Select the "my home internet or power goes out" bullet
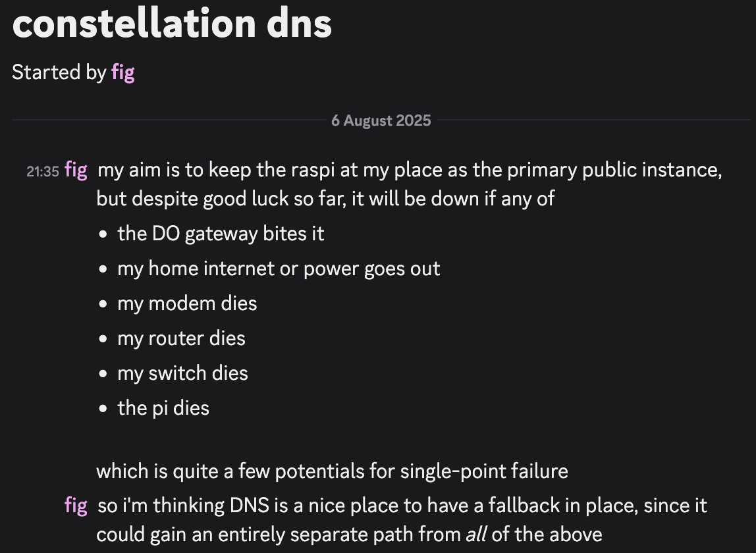 click(x=279, y=269)
